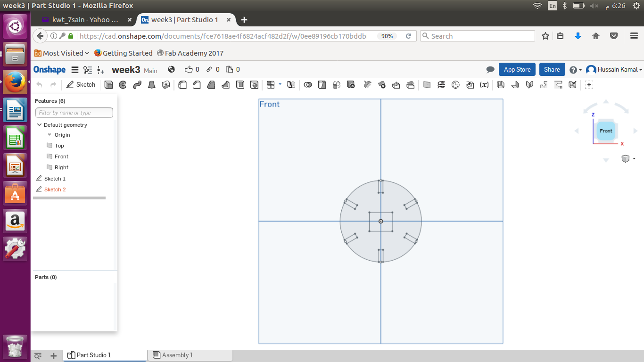Activate the Fillet tool
The width and height of the screenshot is (644, 362).
pos(183,85)
